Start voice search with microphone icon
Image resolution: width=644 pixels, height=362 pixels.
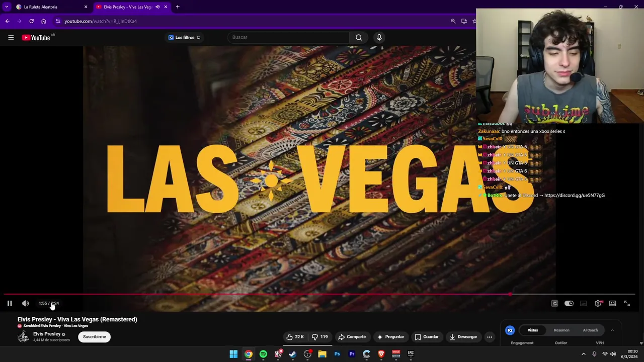379,37
